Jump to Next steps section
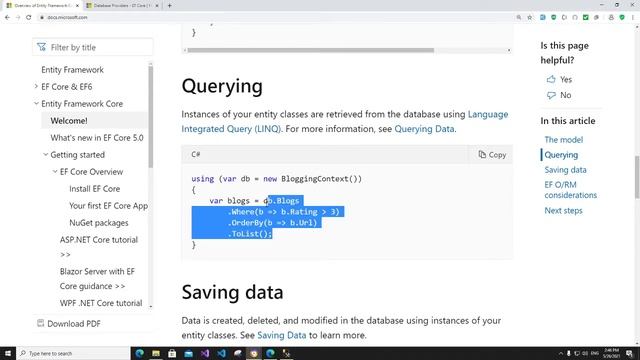Screen dimensions: 640x360 (x=563, y=211)
